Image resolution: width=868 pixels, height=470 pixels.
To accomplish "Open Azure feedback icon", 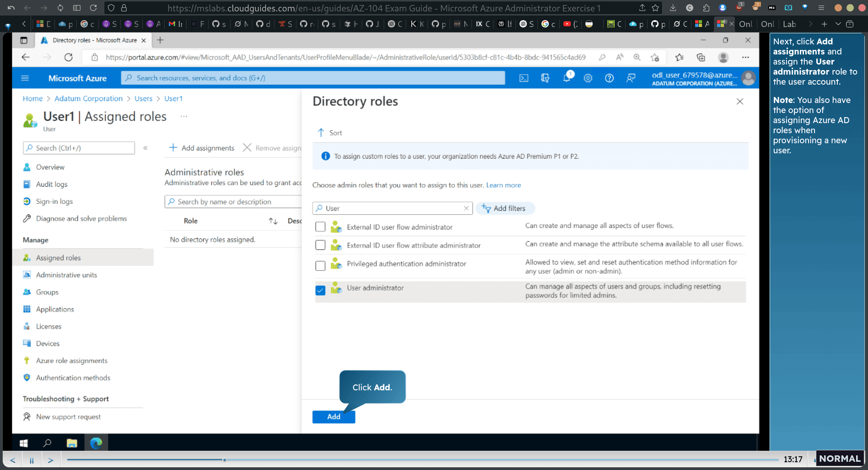I will click(x=631, y=78).
